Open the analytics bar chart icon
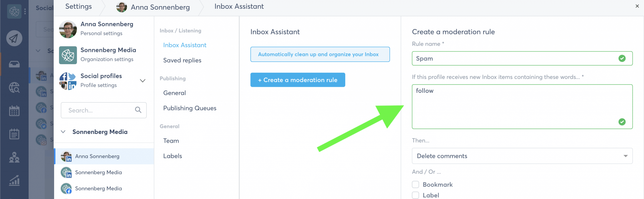This screenshot has width=644, height=199. tap(14, 180)
